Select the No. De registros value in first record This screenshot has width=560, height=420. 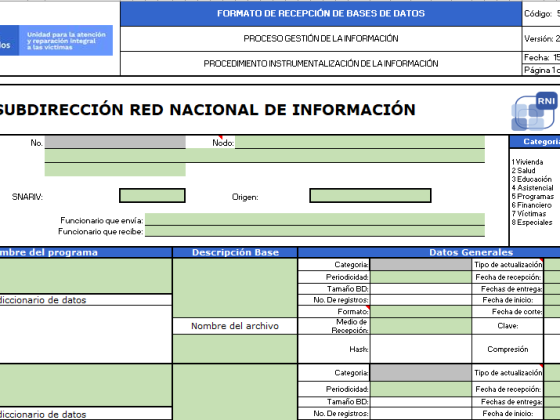coord(421,300)
